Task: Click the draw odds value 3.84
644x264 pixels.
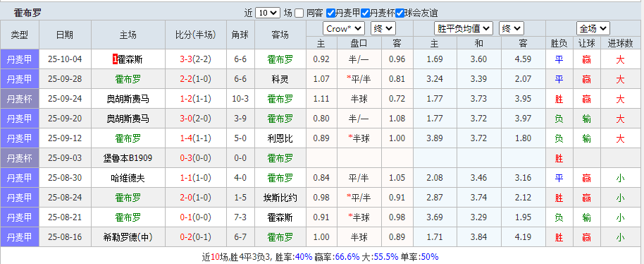Action: [478, 237]
